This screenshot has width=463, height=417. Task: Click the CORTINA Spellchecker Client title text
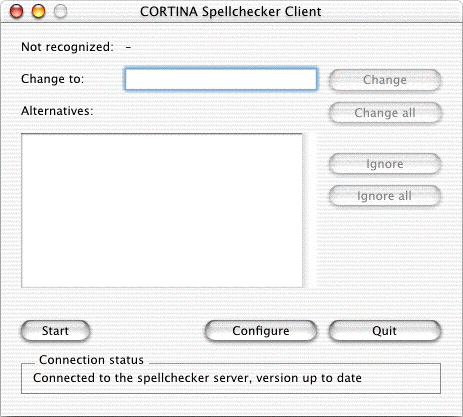[231, 12]
